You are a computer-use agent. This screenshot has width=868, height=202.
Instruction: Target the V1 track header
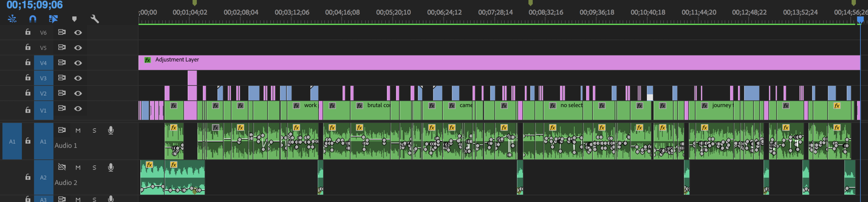(43, 111)
